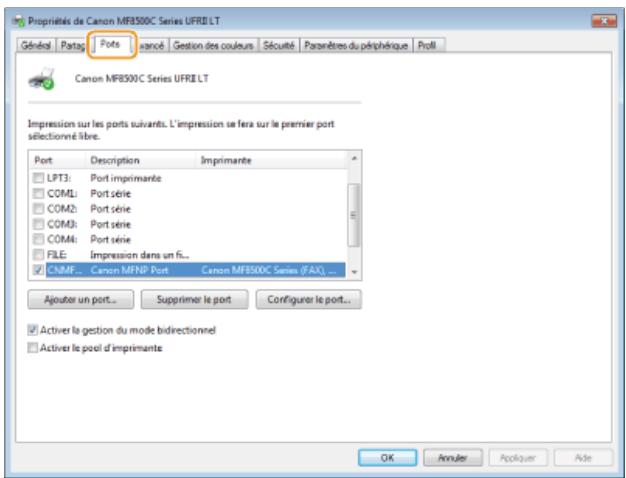Screen dimensions: 626x478
Task: Check the COM4: port checkbox
Action: click(x=38, y=239)
